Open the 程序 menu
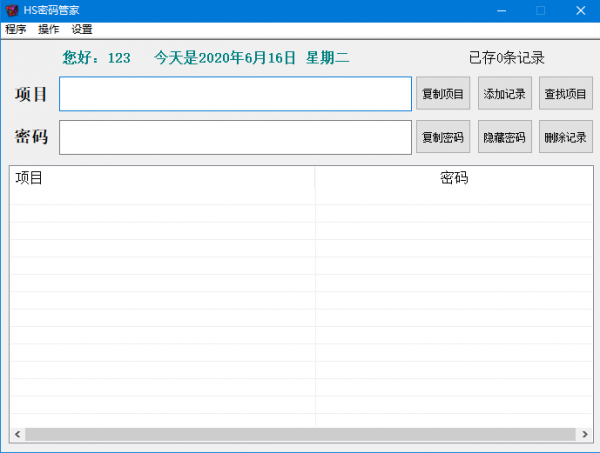This screenshot has width=600, height=453. coord(16,29)
